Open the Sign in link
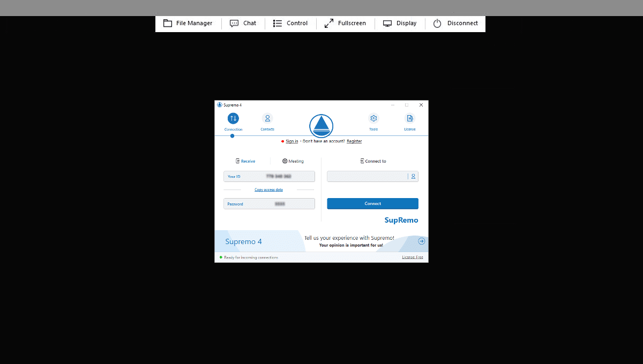 [x=291, y=141]
